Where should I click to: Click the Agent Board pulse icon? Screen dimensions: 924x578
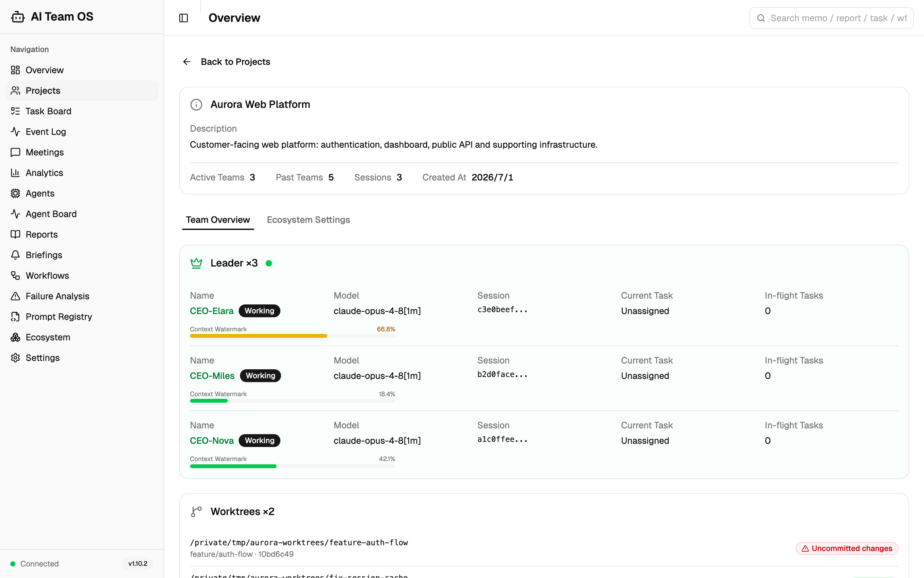click(x=15, y=214)
